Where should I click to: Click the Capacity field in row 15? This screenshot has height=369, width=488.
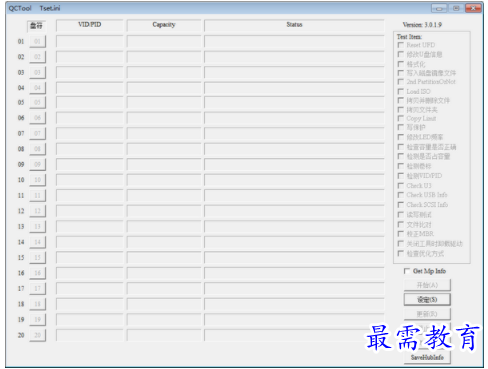tap(164, 257)
